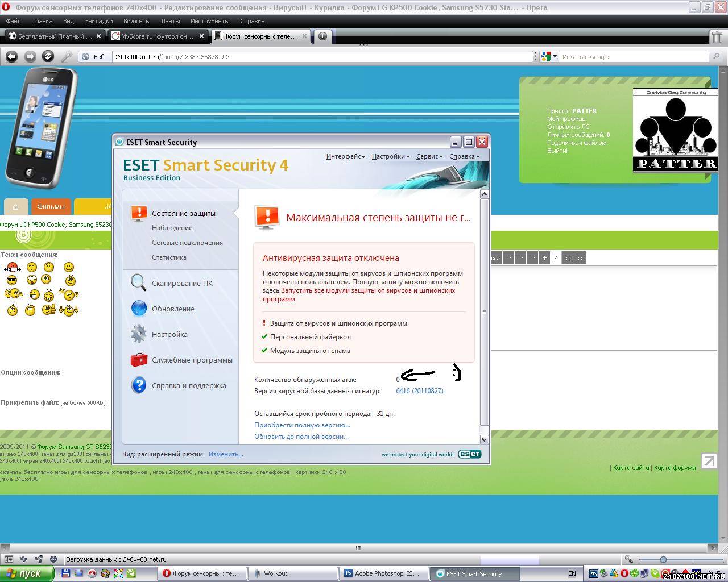Open Opera Файл menu
728x582 pixels.
(x=13, y=21)
